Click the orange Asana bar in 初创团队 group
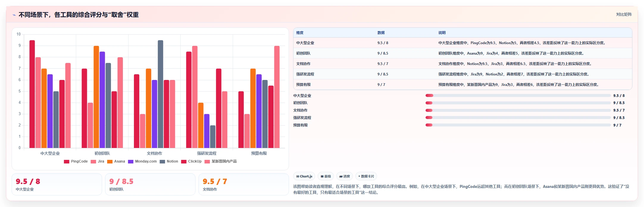Image resolution: width=644 pixels, height=207 pixels. [x=96, y=97]
